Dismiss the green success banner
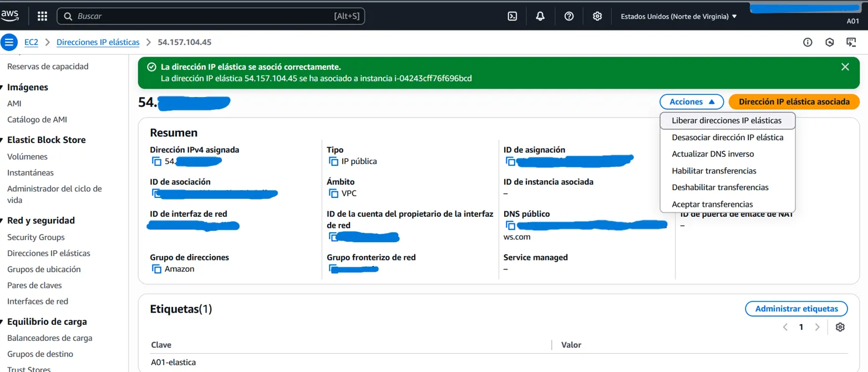The height and width of the screenshot is (372, 868). coord(845,67)
